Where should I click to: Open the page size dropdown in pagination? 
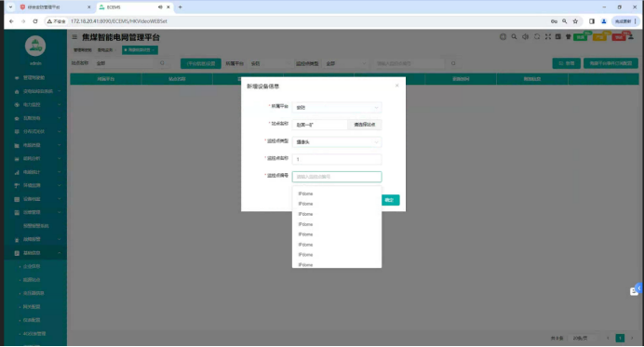583,338
